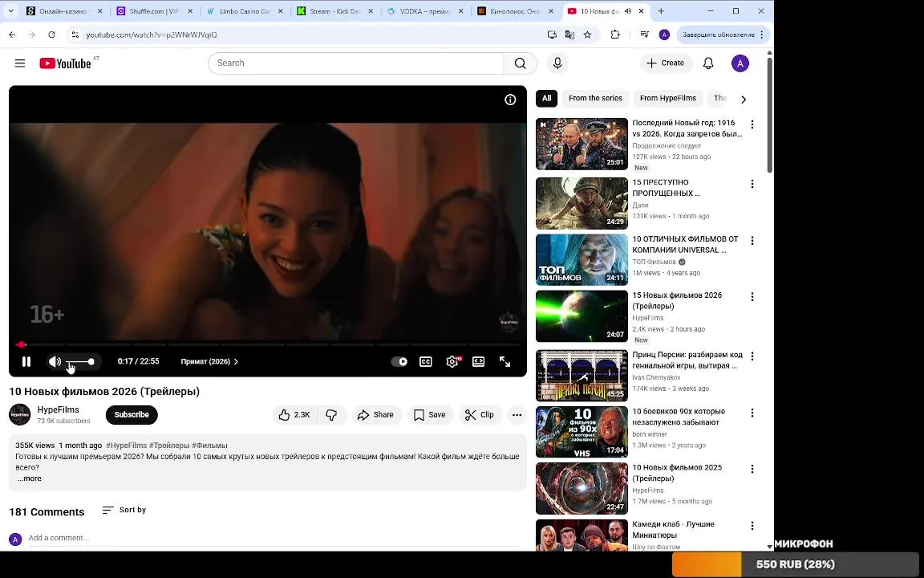
Task: Bookmark this page with star icon
Action: pos(587,35)
